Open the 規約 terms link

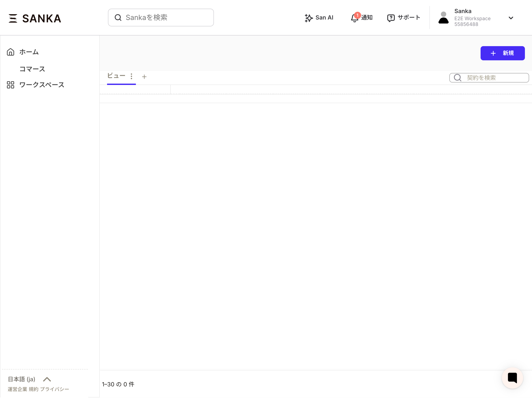(33, 389)
